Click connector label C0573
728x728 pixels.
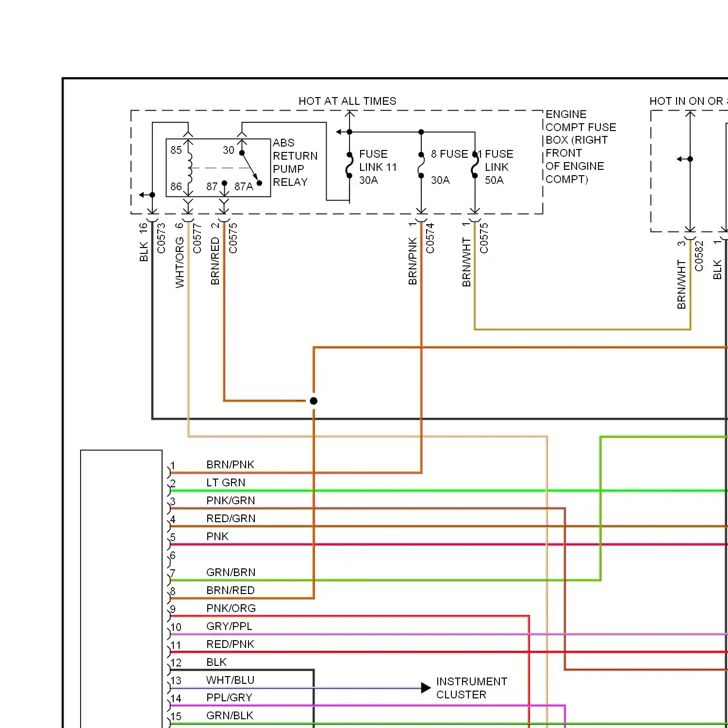[x=161, y=238]
